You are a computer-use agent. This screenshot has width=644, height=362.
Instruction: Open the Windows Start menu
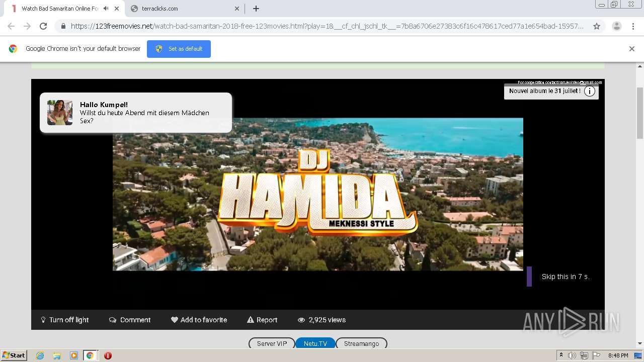(14, 355)
